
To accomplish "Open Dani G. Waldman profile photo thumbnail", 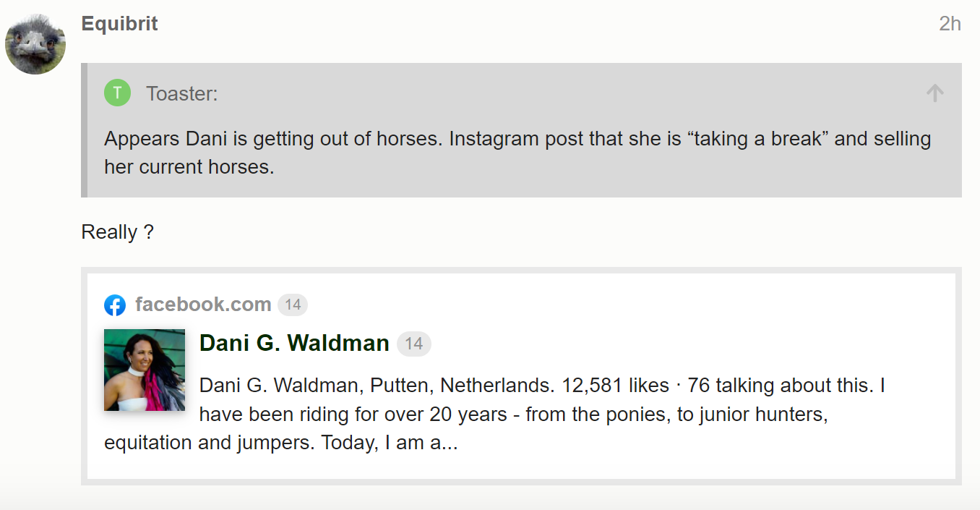I will tap(145, 370).
